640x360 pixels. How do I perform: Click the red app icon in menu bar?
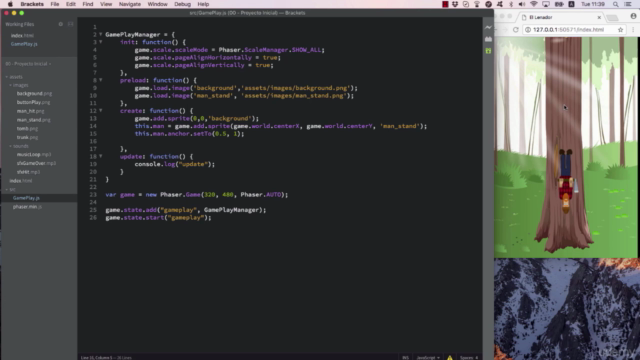tap(445, 4)
